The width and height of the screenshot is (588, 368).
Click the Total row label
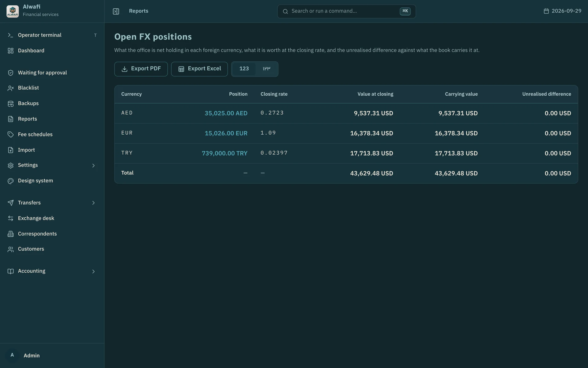coord(127,173)
